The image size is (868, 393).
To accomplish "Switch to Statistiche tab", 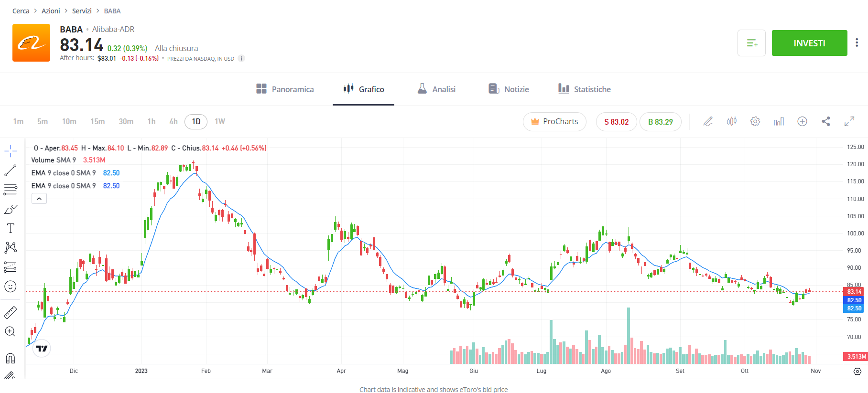I will click(584, 89).
